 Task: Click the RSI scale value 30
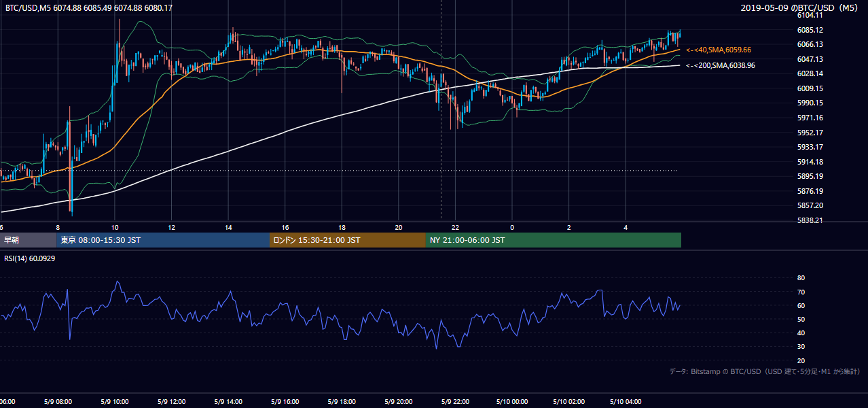coord(801,347)
